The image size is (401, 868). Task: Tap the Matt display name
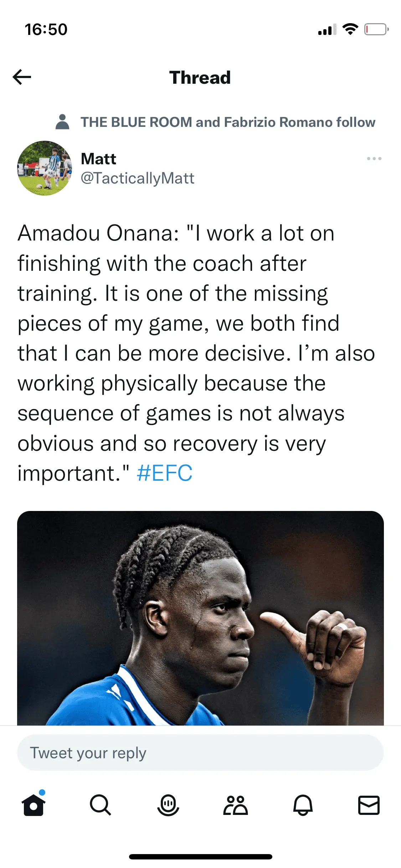[98, 159]
